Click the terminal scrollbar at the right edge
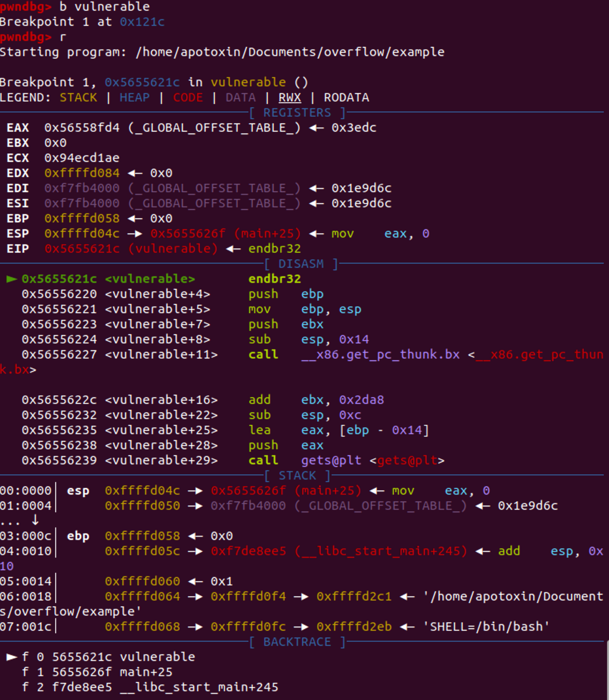 click(607, 668)
